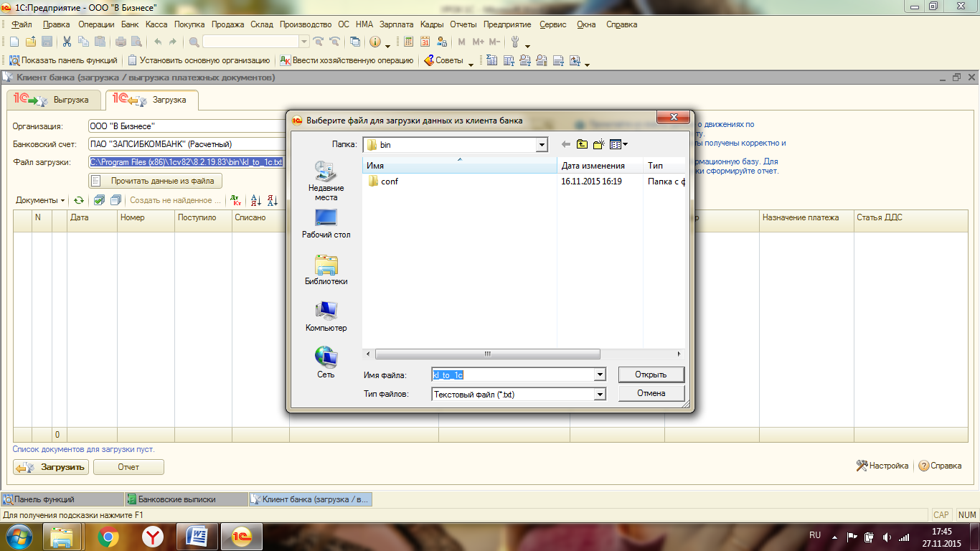Click the Загрузить button
This screenshot has height=551, width=980.
[x=50, y=467]
